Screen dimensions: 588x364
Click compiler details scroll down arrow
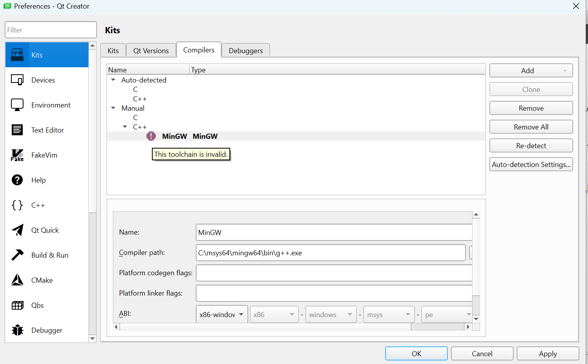pos(476,319)
